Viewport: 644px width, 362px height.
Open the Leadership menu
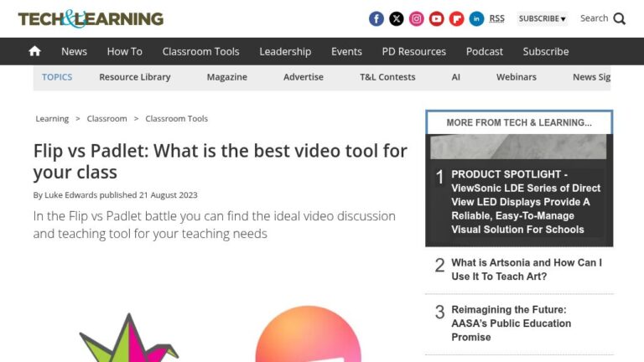click(285, 51)
